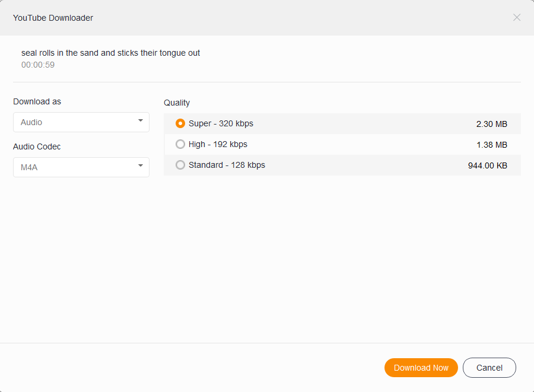This screenshot has height=392, width=534.
Task: Click the Audio Codec label
Action: point(37,146)
